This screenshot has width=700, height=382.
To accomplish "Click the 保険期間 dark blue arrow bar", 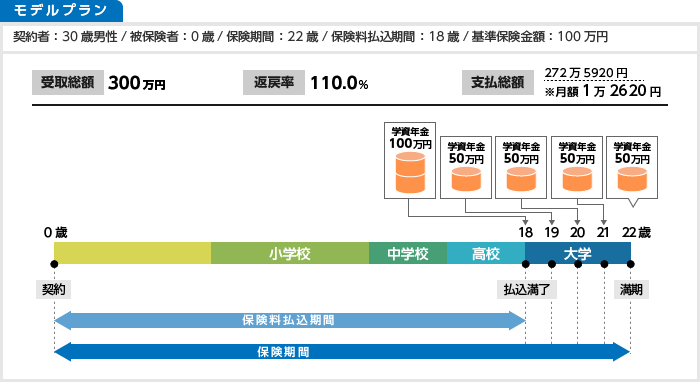I will (342, 352).
